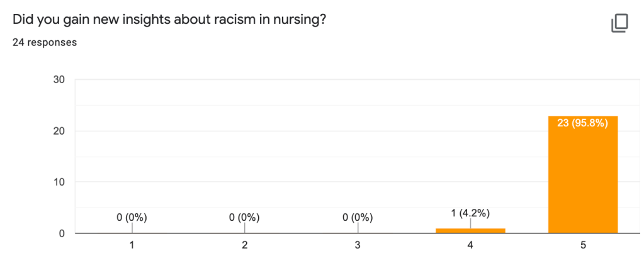Click y-axis value 10
Viewport: 644px width, 268px height.
[59, 182]
